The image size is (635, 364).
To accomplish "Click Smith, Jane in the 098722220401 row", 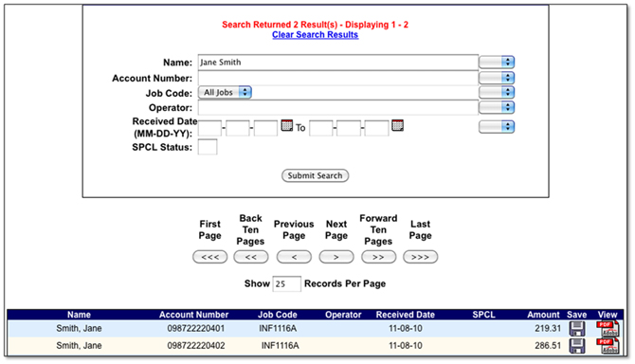I will pyautogui.click(x=79, y=328).
